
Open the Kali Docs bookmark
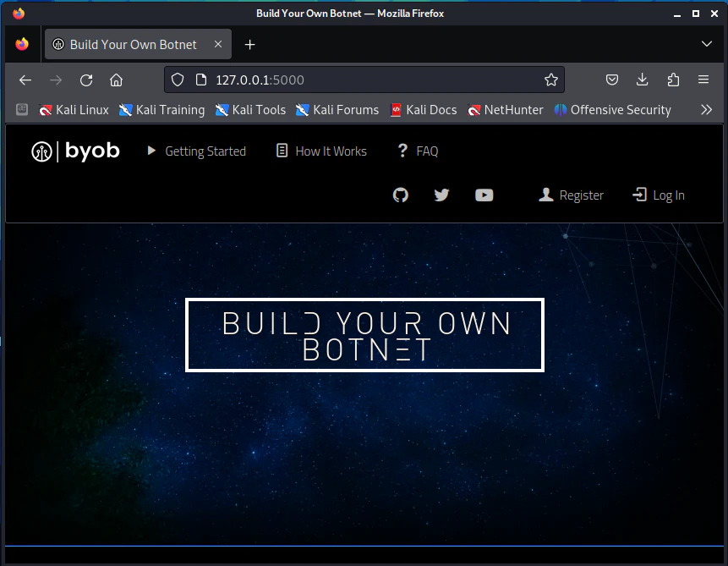pos(424,110)
